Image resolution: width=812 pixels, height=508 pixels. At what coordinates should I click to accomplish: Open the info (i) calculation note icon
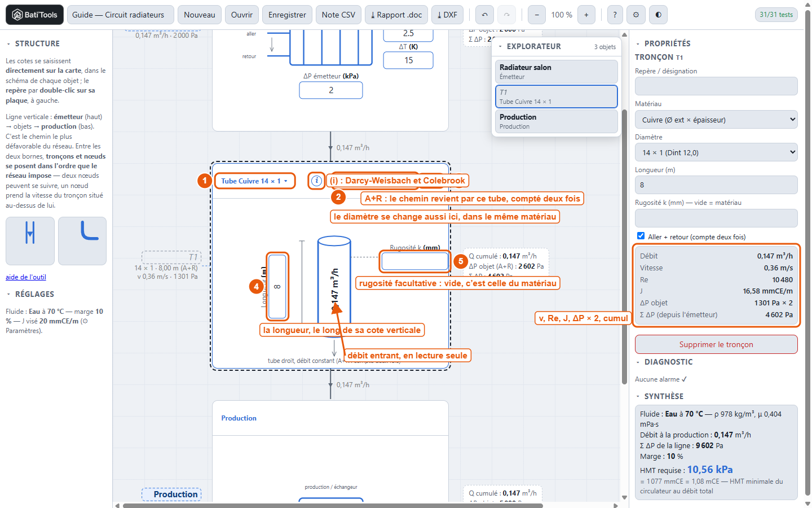(317, 181)
